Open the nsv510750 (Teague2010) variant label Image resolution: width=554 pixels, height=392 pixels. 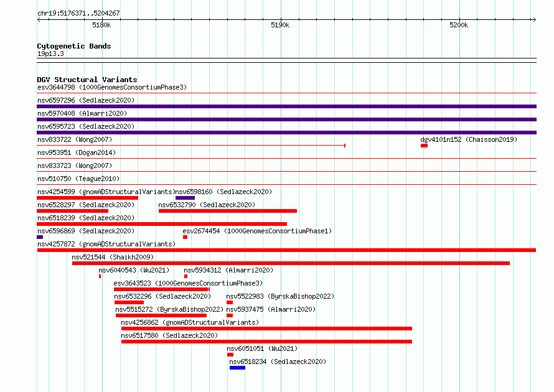pyautogui.click(x=78, y=179)
